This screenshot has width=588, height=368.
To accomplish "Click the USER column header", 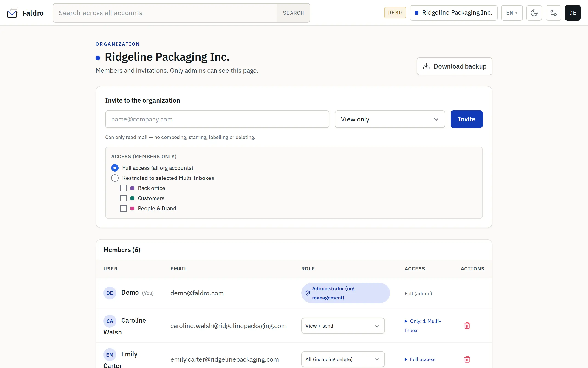I will pos(110,269).
